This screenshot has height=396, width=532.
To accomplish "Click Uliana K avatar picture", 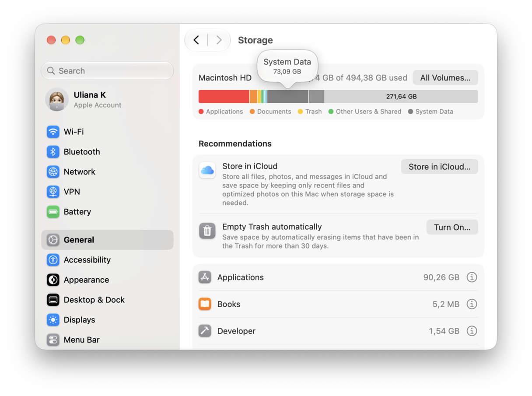I will 57,100.
